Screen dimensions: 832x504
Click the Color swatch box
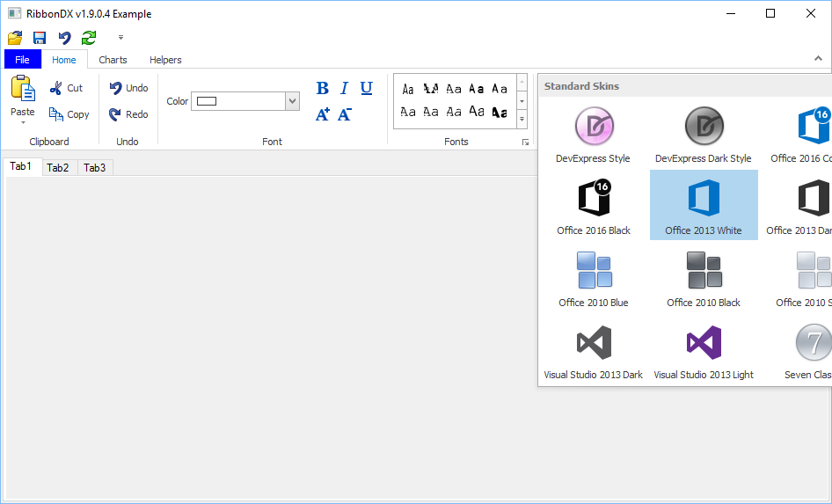click(207, 101)
